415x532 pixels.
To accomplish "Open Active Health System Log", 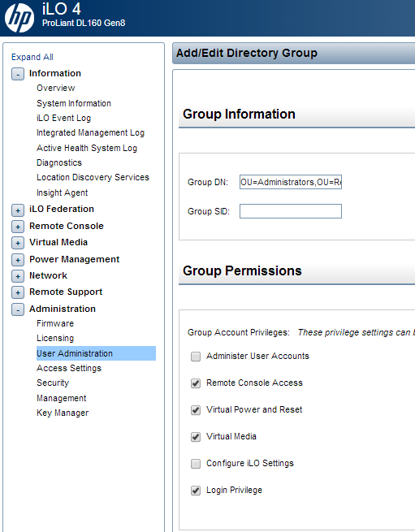I will pyautogui.click(x=87, y=148).
